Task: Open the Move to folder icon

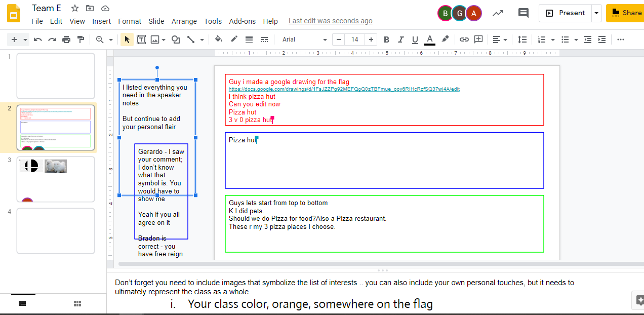Action: click(x=90, y=8)
